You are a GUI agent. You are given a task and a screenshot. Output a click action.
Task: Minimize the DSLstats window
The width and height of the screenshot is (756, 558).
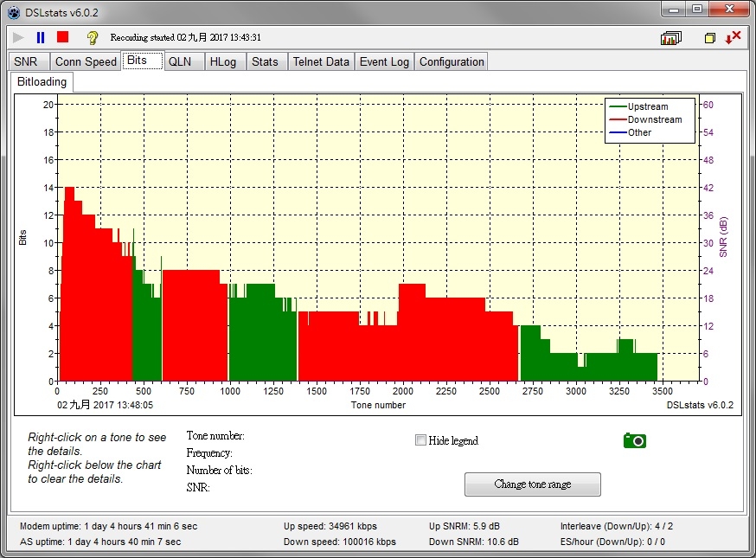674,10
